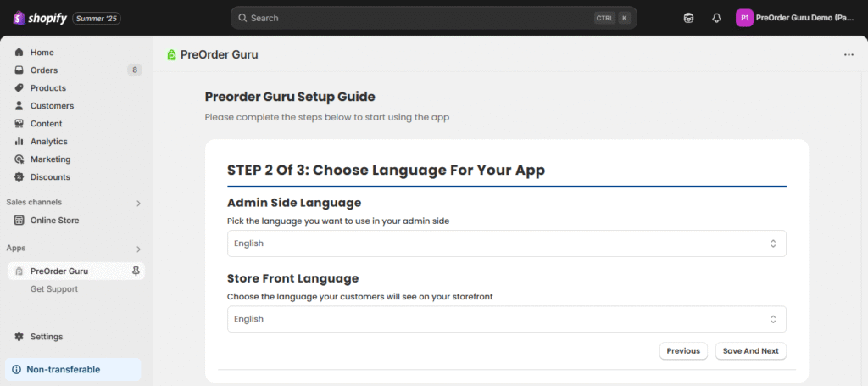Click the PreOrder Guru green app logo
The height and width of the screenshot is (386, 868).
(172, 55)
